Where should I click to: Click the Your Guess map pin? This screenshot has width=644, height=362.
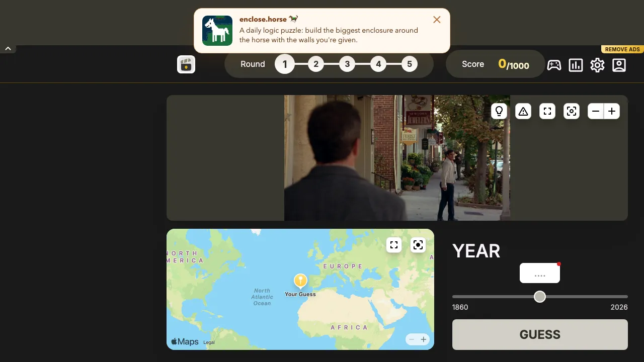300,281
